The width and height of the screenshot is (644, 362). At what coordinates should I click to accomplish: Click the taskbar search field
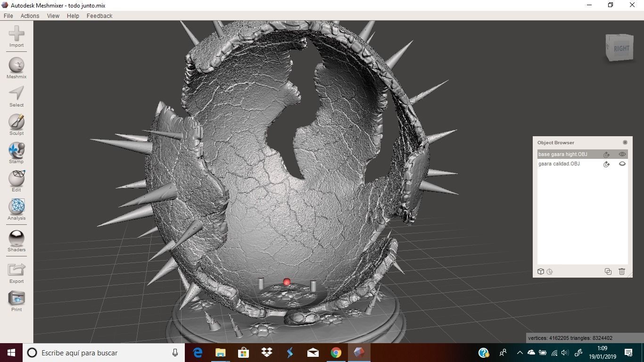pyautogui.click(x=104, y=353)
